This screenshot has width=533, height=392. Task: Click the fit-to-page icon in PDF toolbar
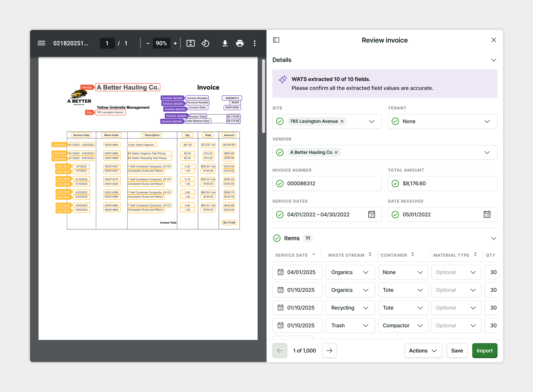coord(190,43)
